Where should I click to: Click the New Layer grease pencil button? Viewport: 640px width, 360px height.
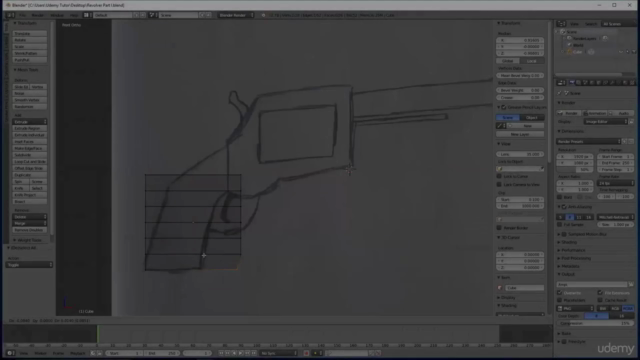[x=520, y=134]
